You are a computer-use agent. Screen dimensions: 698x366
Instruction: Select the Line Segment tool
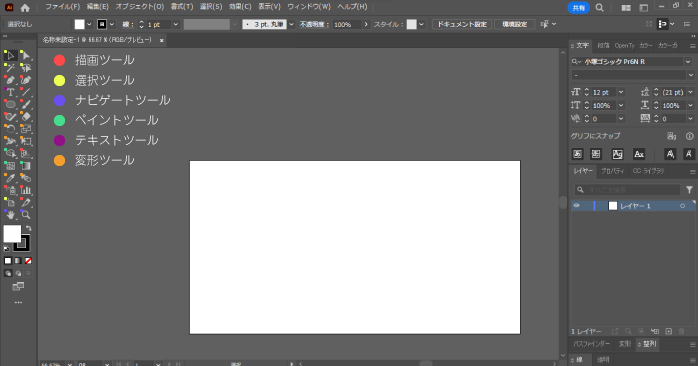pyautogui.click(x=26, y=92)
